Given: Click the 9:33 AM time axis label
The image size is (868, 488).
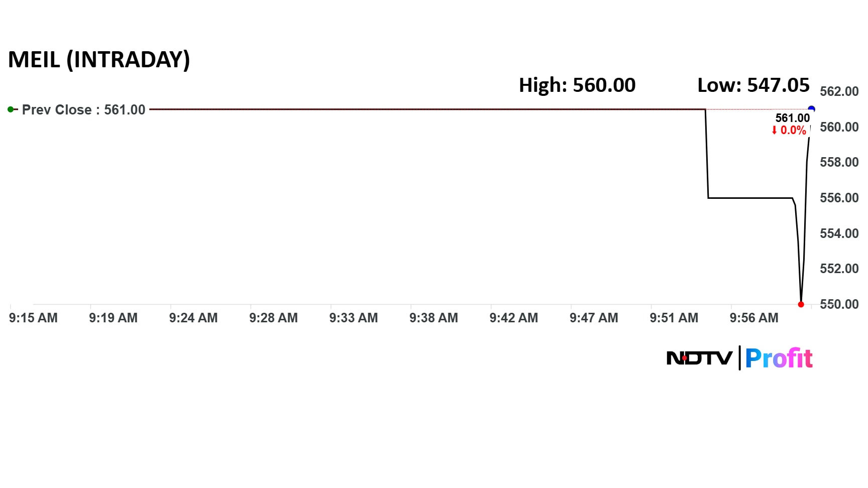Looking at the screenshot, I should pos(354,318).
